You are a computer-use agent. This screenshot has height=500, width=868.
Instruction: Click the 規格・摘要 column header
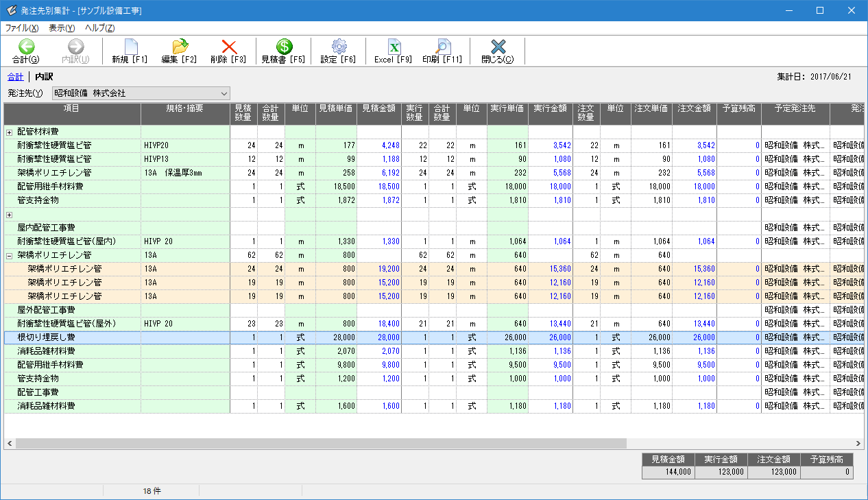[185, 114]
